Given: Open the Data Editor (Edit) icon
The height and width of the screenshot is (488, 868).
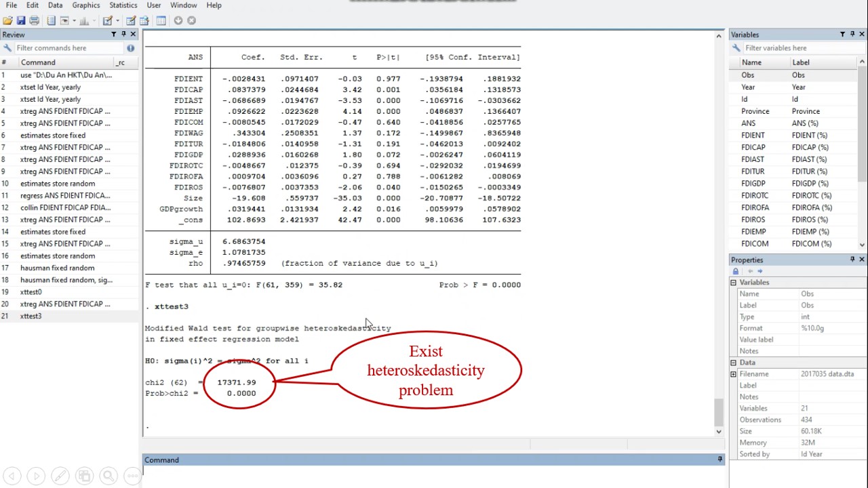Looking at the screenshot, I should (131, 21).
